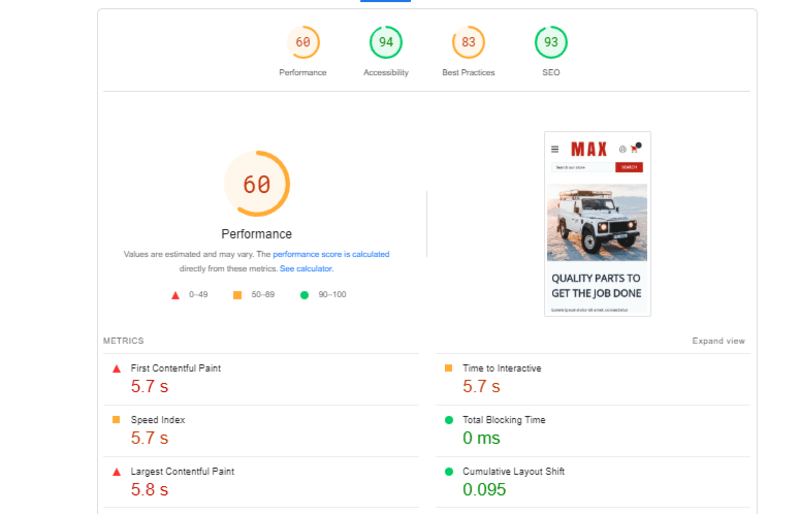
Task: Click the green circle 90–100 legend icon
Action: tap(305, 295)
